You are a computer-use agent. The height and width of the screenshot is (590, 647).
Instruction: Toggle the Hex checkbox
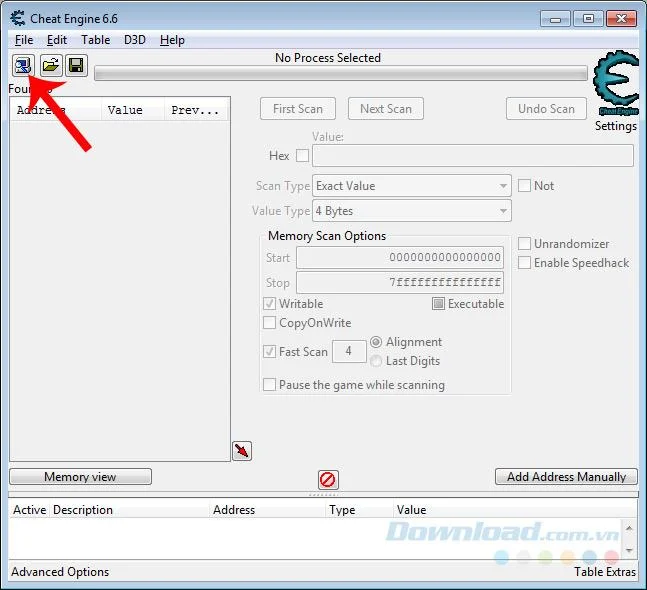pos(302,156)
